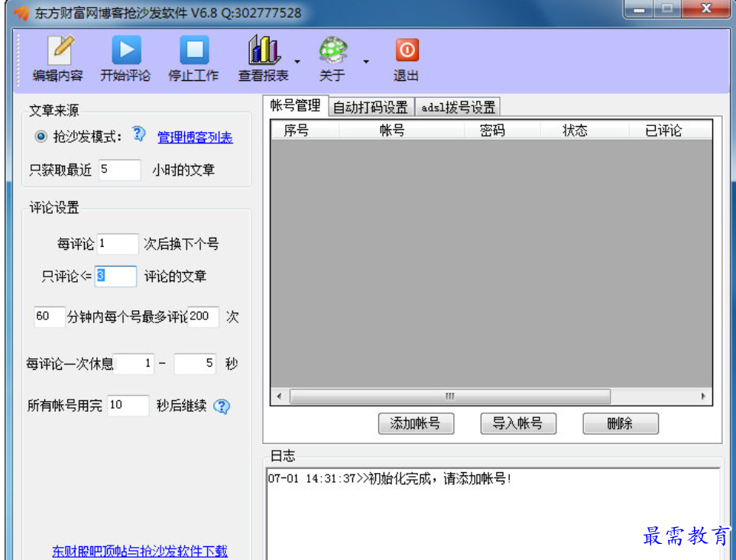Viewport: 736px width, 560px height.
Task: Click the 删除 button
Action: [x=621, y=423]
